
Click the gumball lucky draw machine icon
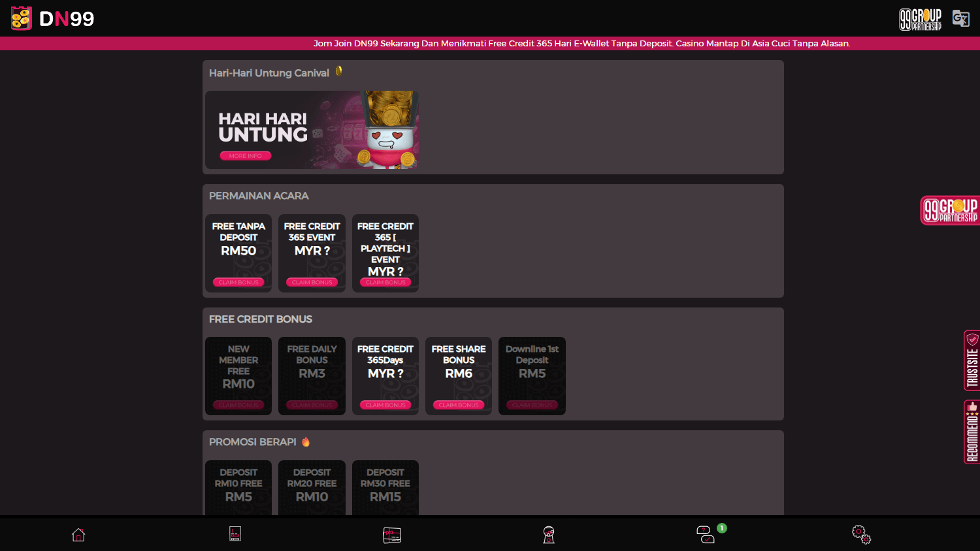(548, 534)
